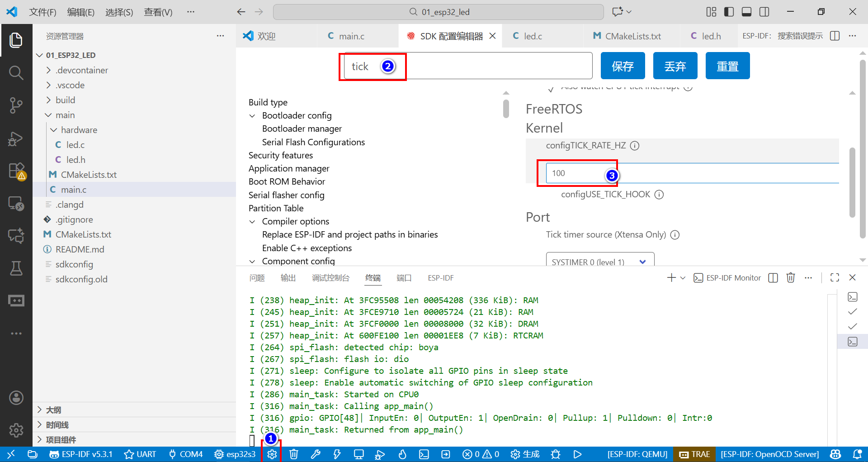Click the status bar debug bug icon
The width and height of the screenshot is (868, 462).
(x=556, y=454)
